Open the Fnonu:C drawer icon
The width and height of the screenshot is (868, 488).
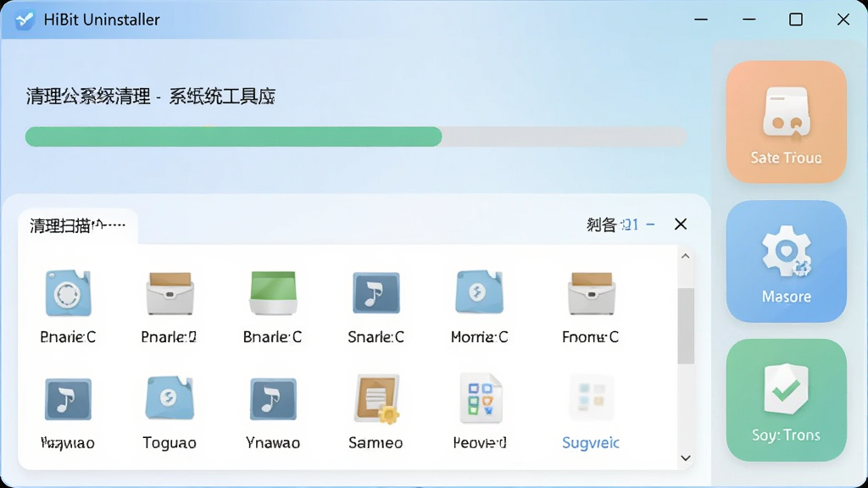[591, 292]
